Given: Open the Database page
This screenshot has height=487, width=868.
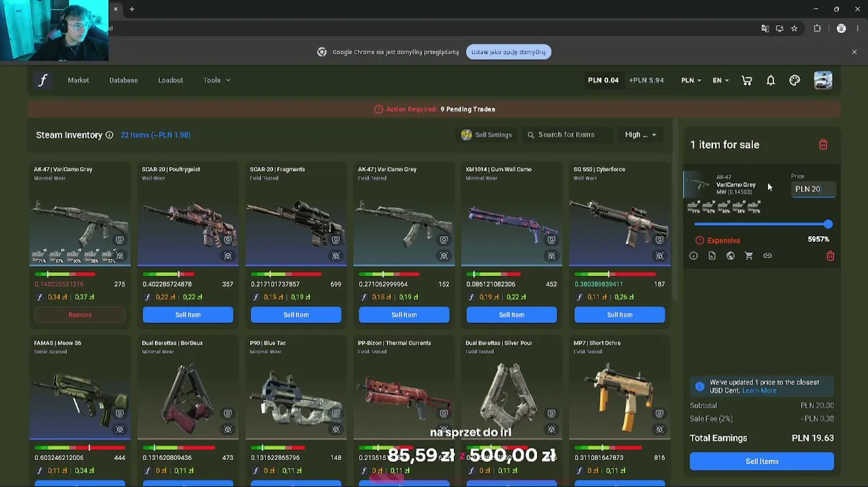Looking at the screenshot, I should 123,80.
